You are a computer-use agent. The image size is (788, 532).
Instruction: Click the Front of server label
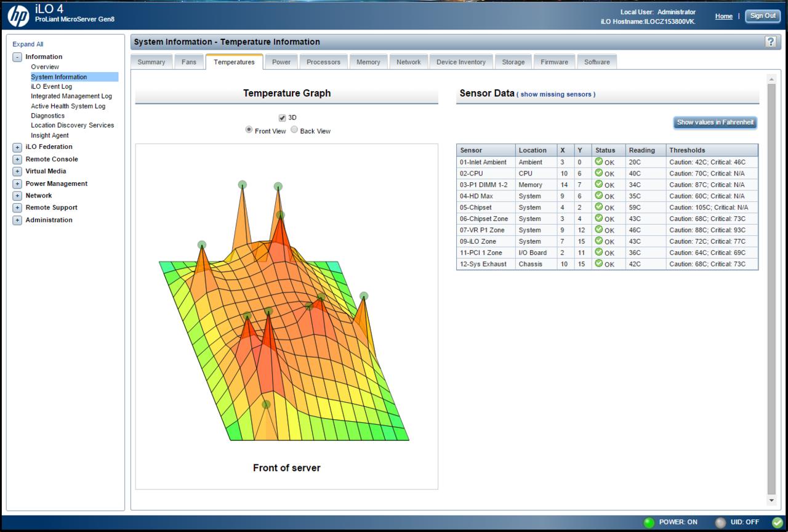tap(287, 468)
